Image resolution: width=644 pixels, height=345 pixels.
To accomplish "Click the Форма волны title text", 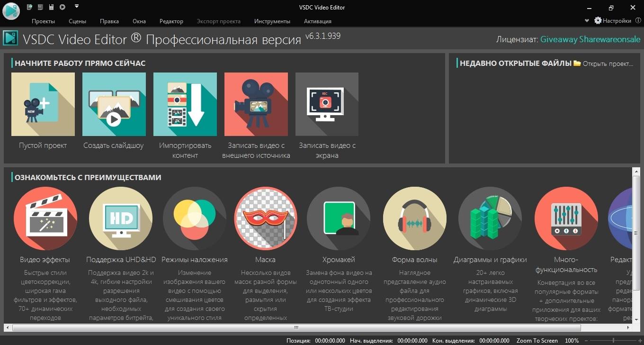I will pos(415,260).
